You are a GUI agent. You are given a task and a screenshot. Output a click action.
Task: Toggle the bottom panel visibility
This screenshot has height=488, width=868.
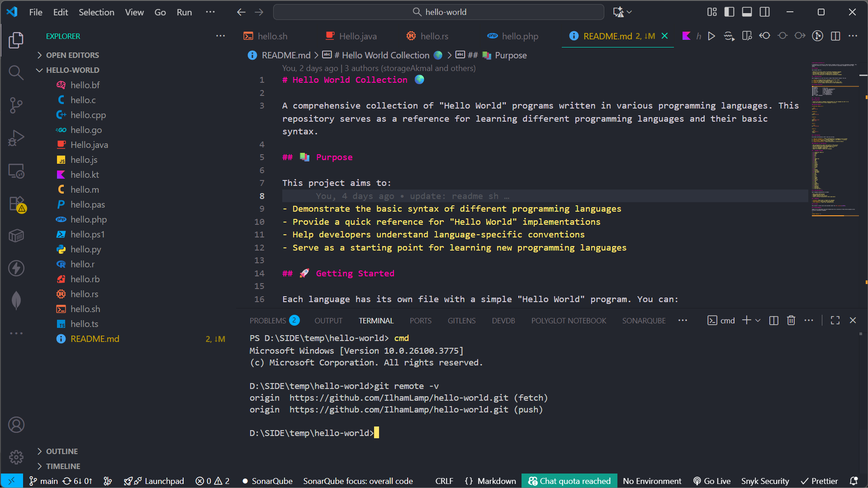tap(747, 12)
